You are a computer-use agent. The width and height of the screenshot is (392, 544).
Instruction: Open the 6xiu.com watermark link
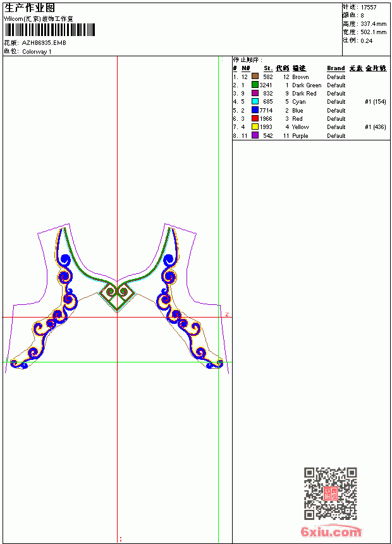[x=331, y=531]
